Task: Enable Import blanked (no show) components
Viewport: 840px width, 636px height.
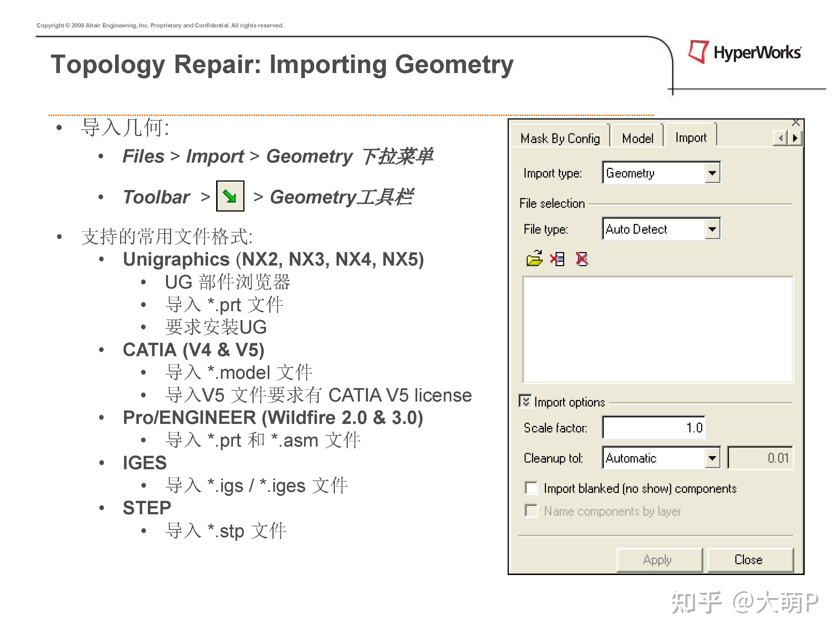Action: [531, 488]
